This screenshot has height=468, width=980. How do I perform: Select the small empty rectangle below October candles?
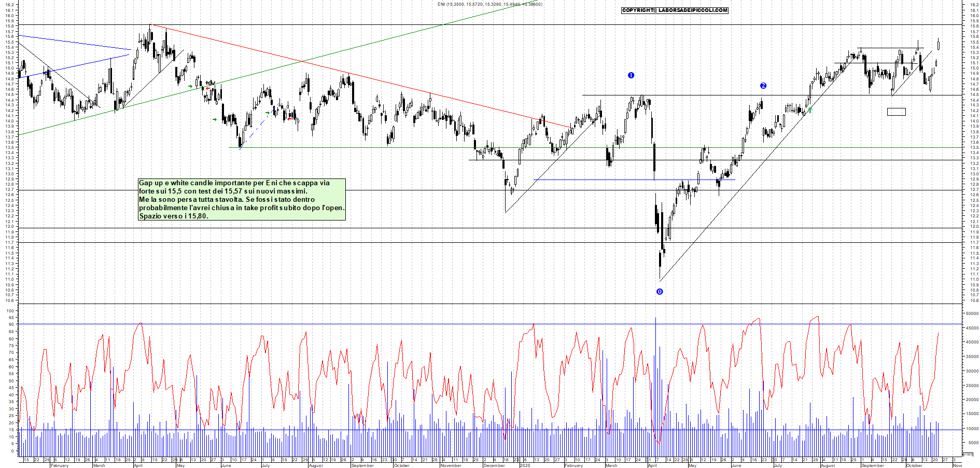(x=896, y=112)
